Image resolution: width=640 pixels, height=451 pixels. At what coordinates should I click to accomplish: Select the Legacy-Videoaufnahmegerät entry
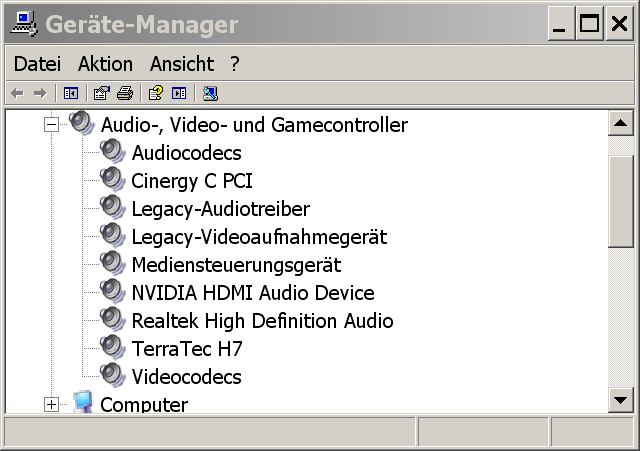click(259, 237)
